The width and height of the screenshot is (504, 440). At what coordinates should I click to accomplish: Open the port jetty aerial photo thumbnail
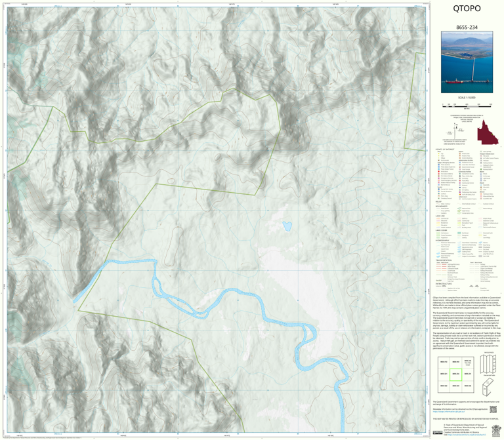(467, 62)
